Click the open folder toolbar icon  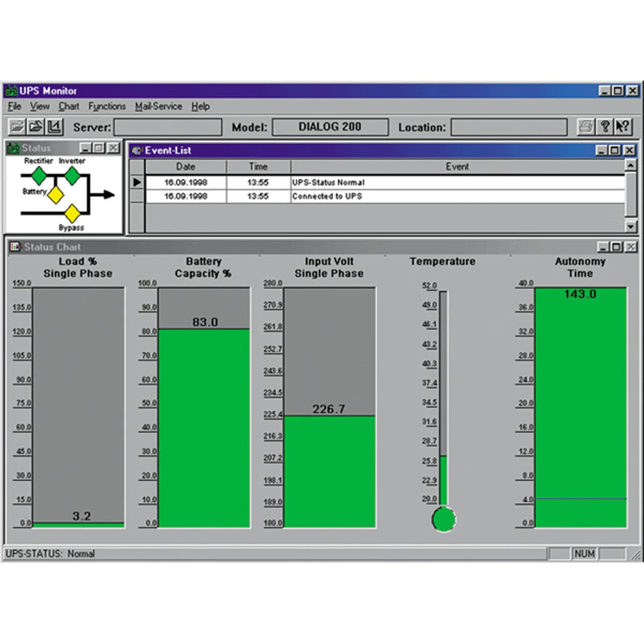click(17, 127)
